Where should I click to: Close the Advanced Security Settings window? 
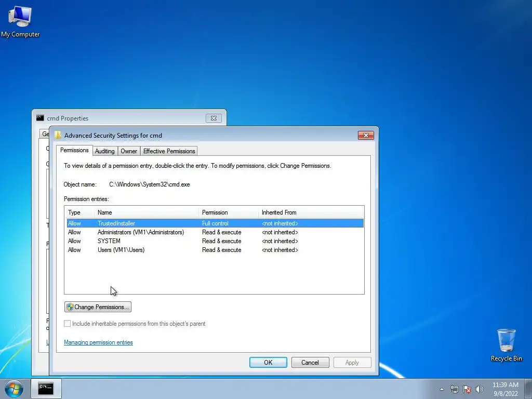366,136
